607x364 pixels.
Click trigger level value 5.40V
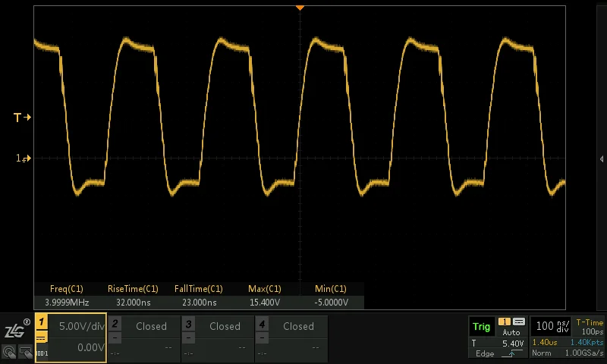[x=513, y=344]
